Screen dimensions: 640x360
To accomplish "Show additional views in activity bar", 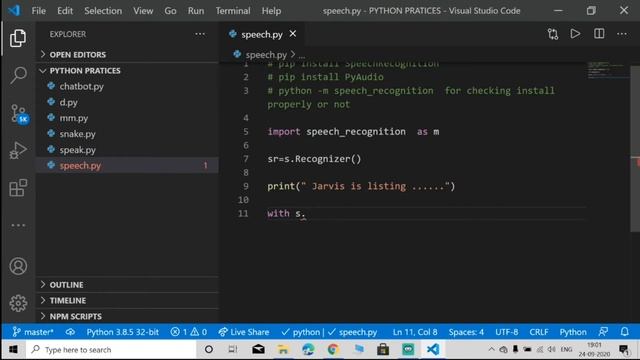I will pos(18,225).
